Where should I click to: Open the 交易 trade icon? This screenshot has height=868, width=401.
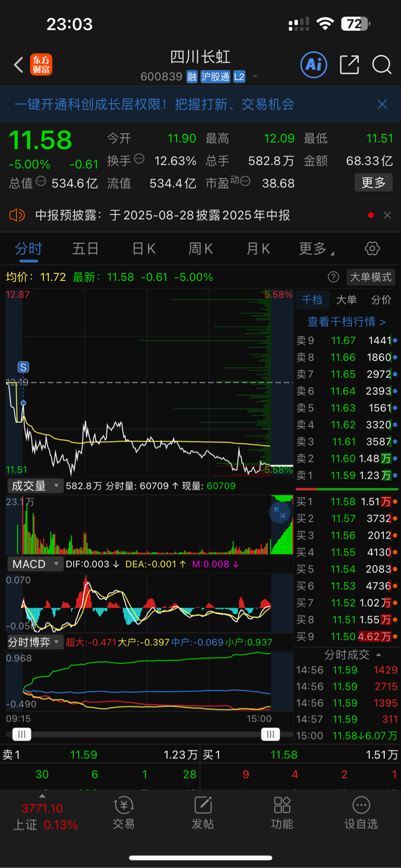[124, 814]
